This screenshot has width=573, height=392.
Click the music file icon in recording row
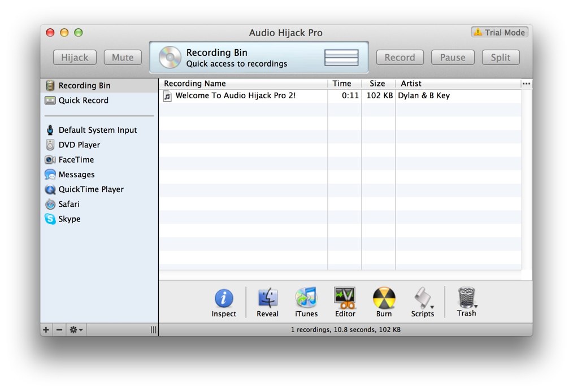point(167,96)
